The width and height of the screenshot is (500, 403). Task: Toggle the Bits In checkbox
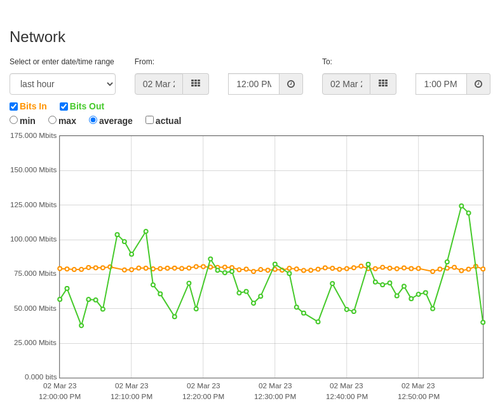pos(14,106)
